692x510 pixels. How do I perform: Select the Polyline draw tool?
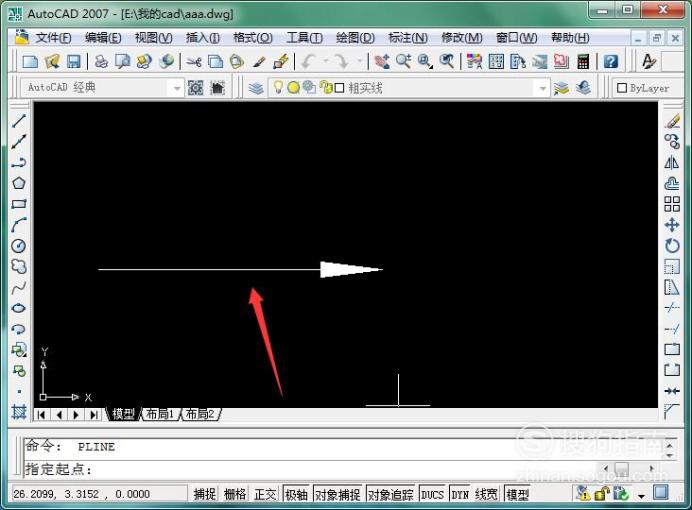coord(19,162)
